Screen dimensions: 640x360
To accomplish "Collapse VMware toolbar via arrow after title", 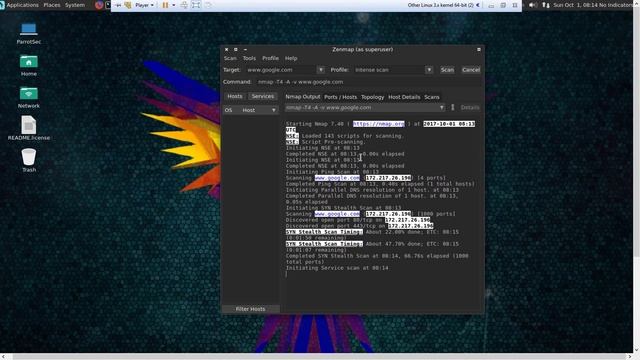I will pyautogui.click(x=478, y=5).
